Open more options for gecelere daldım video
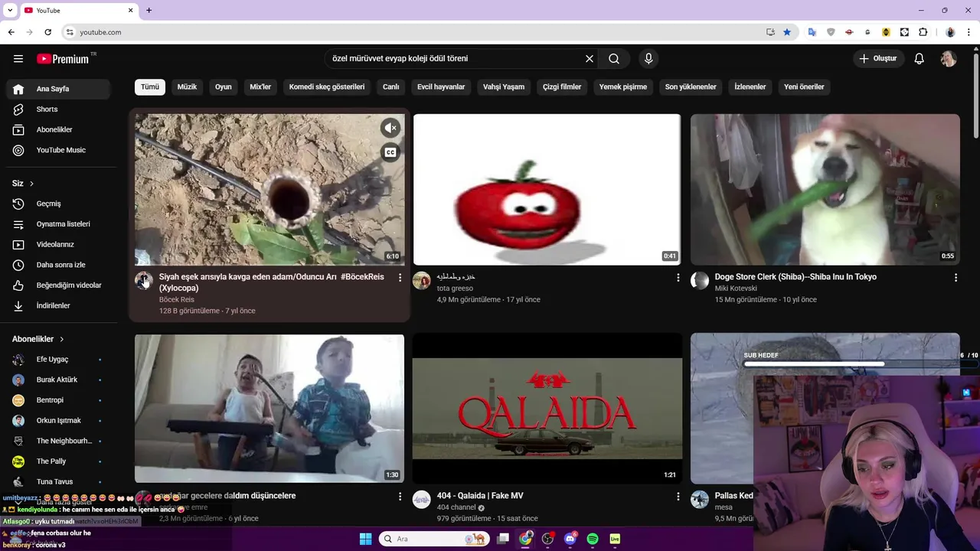Viewport: 980px width, 551px height. coord(400,497)
